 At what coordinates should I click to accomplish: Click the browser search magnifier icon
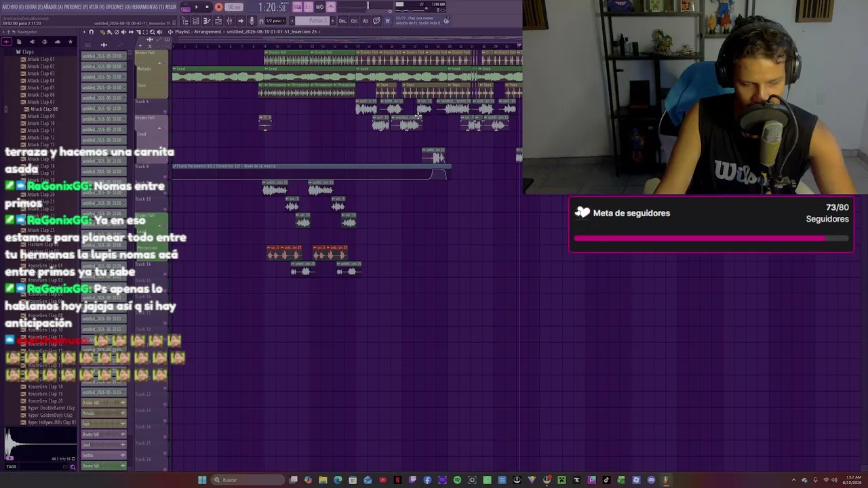click(73, 466)
